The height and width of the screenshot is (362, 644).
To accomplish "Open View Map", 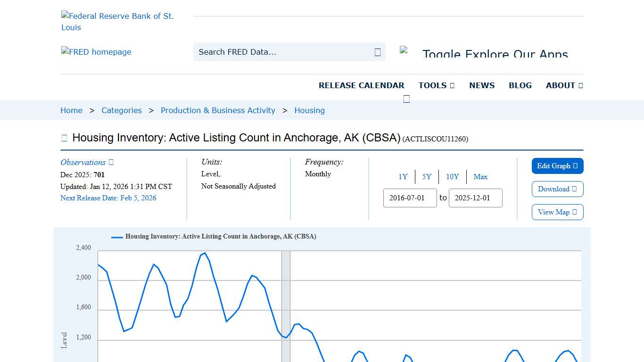I will [557, 212].
